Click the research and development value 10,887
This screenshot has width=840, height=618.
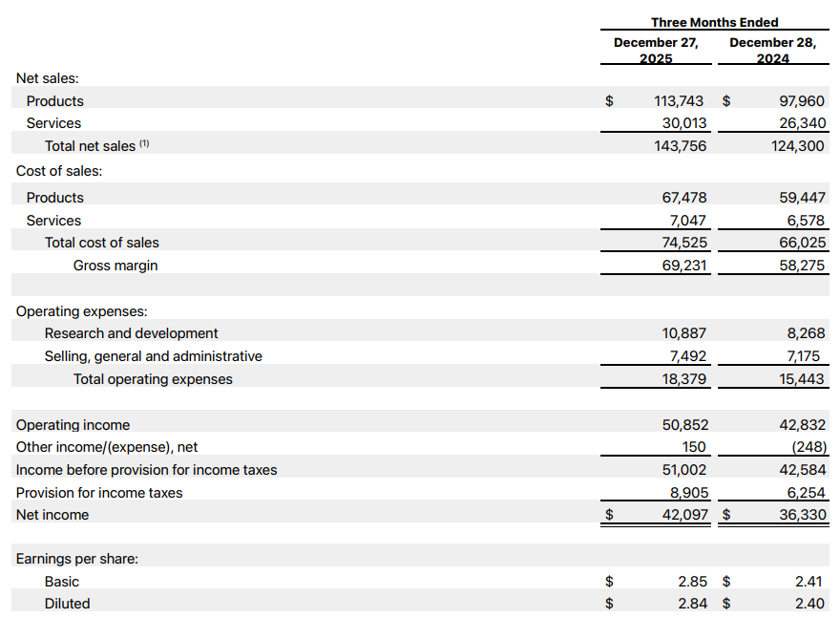(x=684, y=333)
